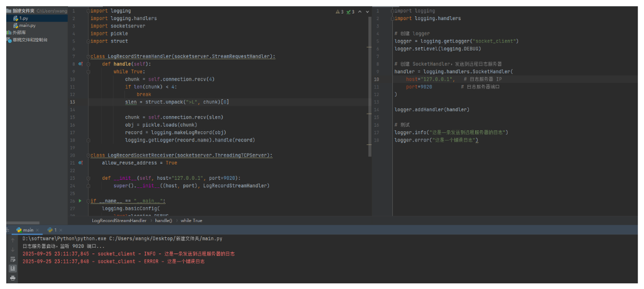This screenshot has width=644, height=289.
Task: Click the override gutter icon beside handle method
Action: pyautogui.click(x=81, y=64)
